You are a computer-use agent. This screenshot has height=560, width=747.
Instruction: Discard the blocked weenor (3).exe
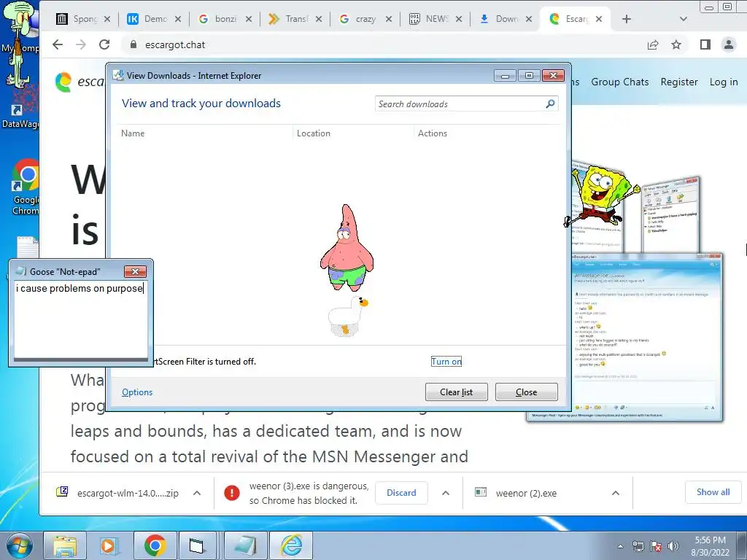point(401,493)
